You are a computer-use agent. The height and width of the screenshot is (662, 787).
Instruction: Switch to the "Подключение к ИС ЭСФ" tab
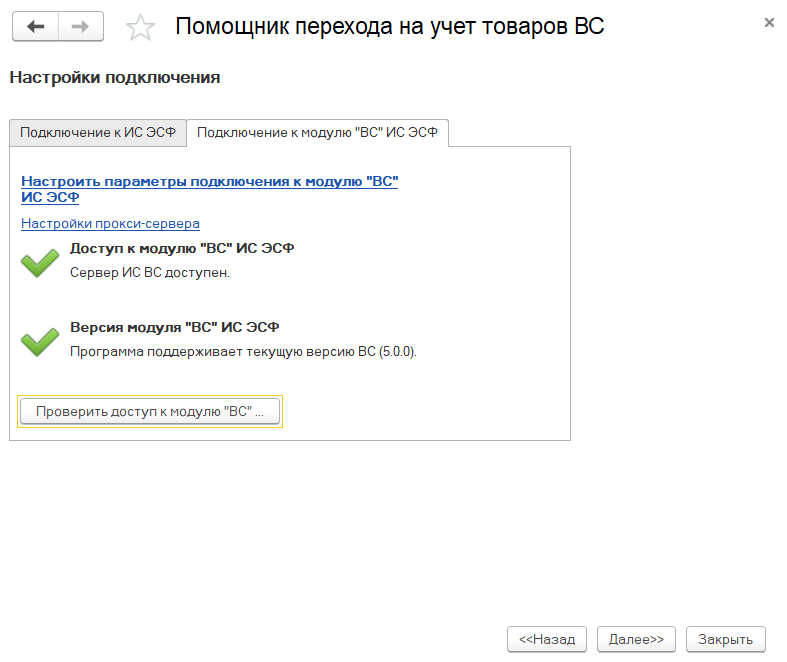click(x=98, y=133)
